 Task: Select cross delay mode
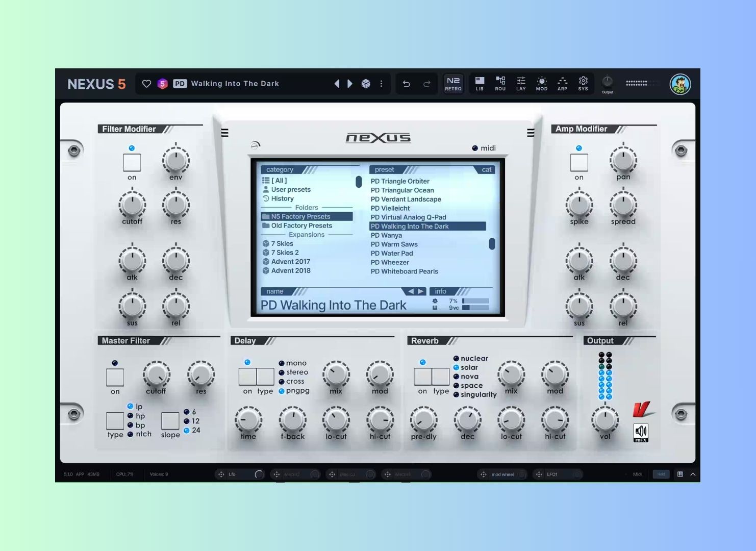291,381
